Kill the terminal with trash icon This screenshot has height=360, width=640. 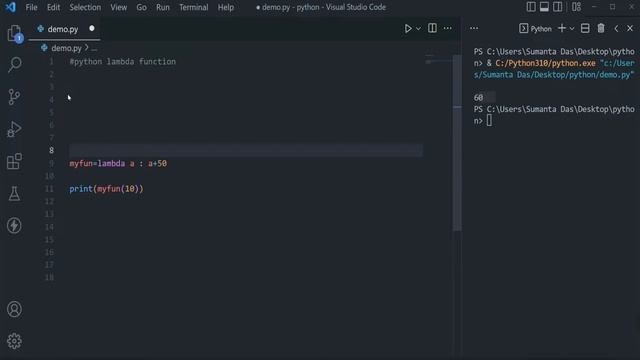pos(601,28)
